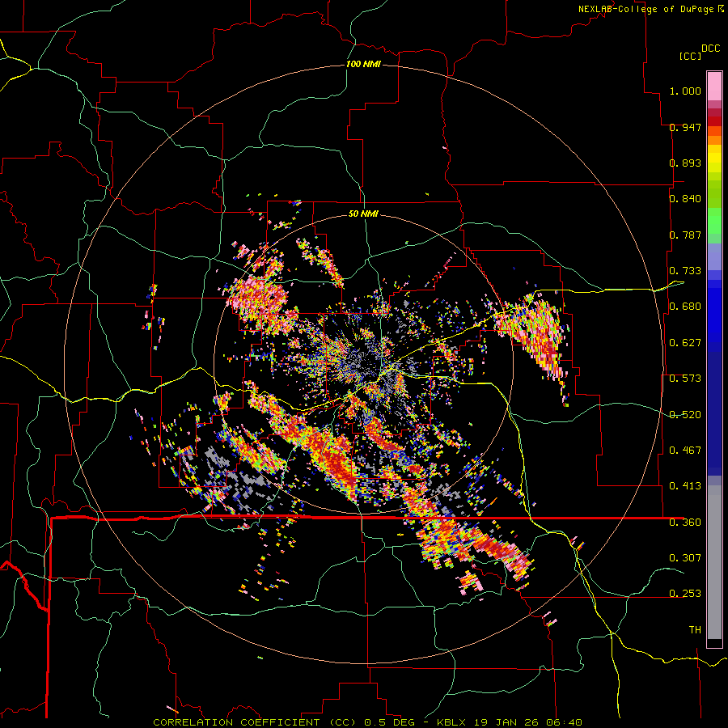
Task: Click the 0.733 scale value
Action: pyautogui.click(x=685, y=271)
